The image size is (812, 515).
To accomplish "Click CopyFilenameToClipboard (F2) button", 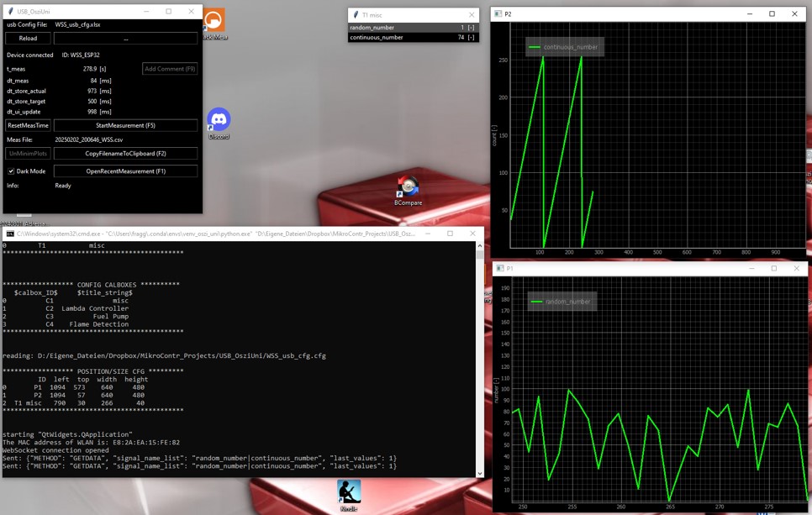I will 125,154.
